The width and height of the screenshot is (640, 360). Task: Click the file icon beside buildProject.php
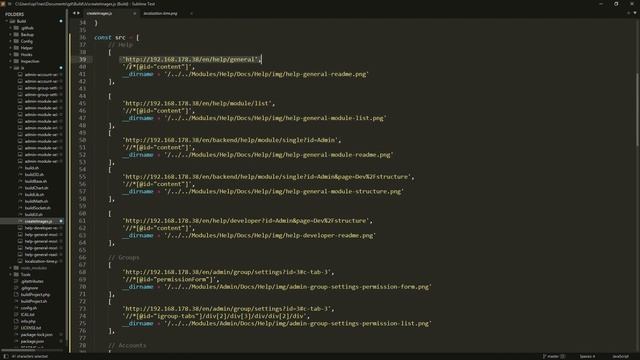pos(16,294)
